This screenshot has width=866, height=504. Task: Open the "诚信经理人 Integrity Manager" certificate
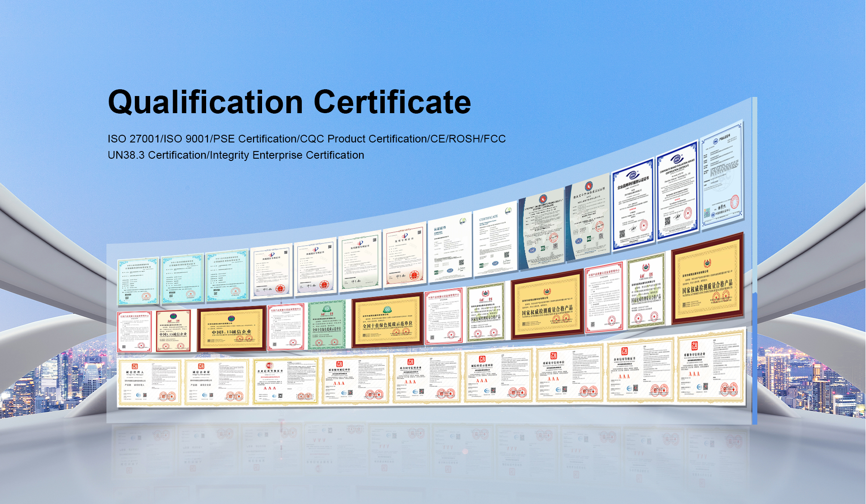pyautogui.click(x=150, y=382)
